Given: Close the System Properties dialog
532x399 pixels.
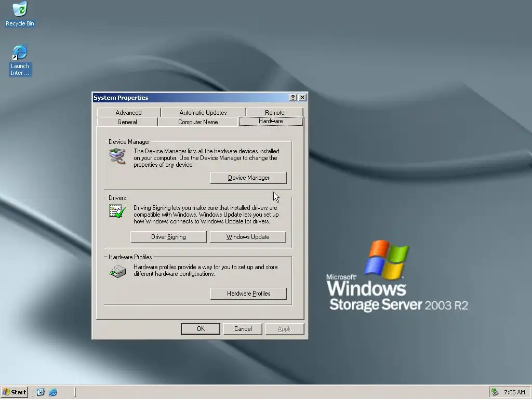Looking at the screenshot, I should pos(302,98).
